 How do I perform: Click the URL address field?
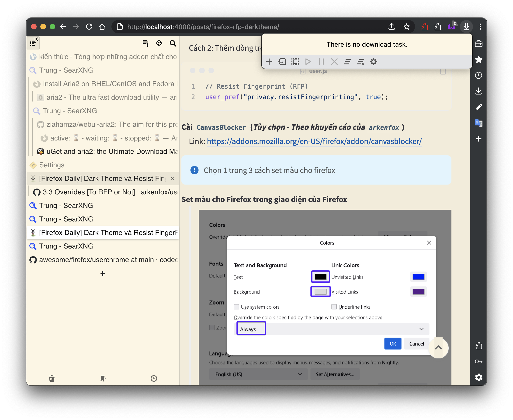pos(203,27)
